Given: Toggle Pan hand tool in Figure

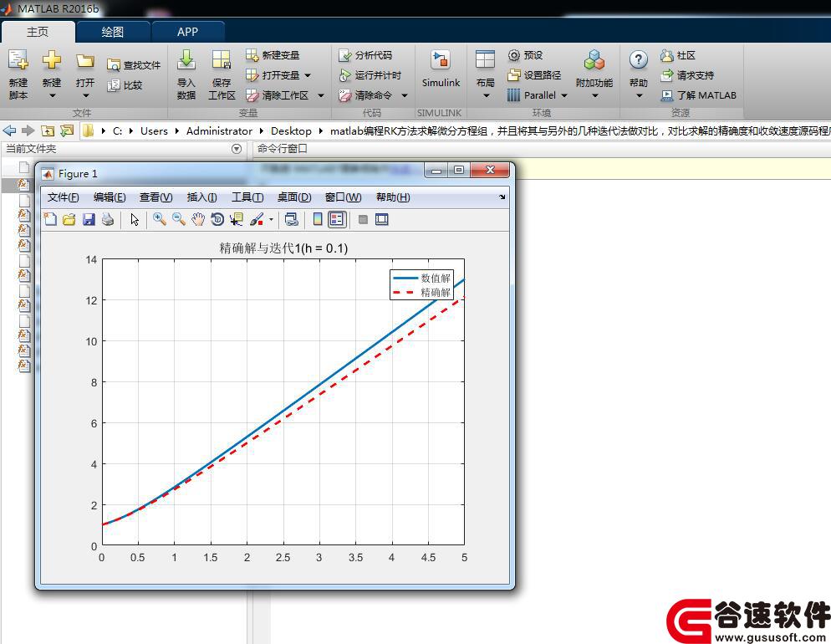Looking at the screenshot, I should point(197,219).
